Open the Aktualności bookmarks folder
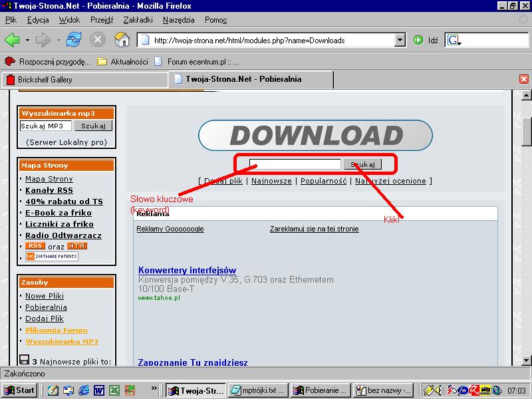Screen dimensions: 532x399 pos(122,62)
